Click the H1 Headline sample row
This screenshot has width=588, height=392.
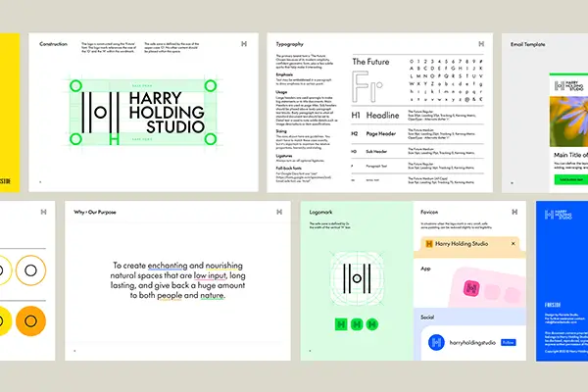point(417,116)
